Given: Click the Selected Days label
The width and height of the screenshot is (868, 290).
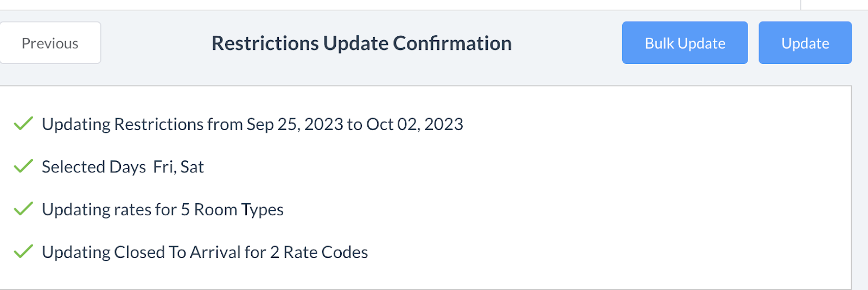Looking at the screenshot, I should click(93, 167).
